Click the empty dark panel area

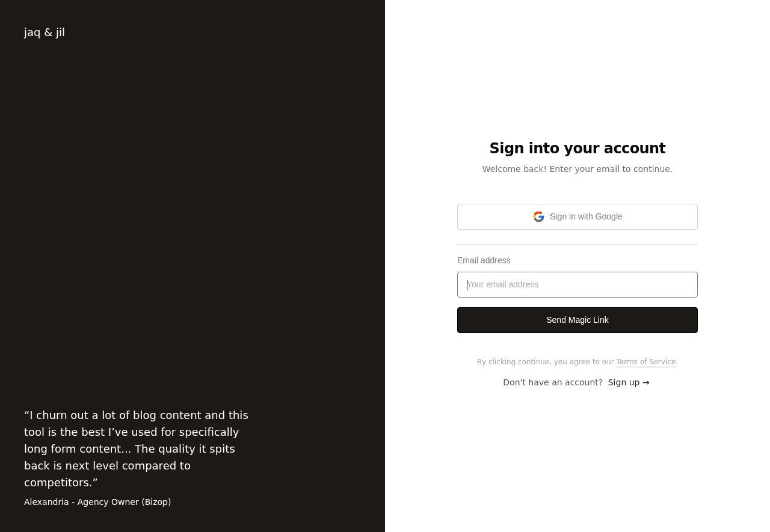[192, 222]
